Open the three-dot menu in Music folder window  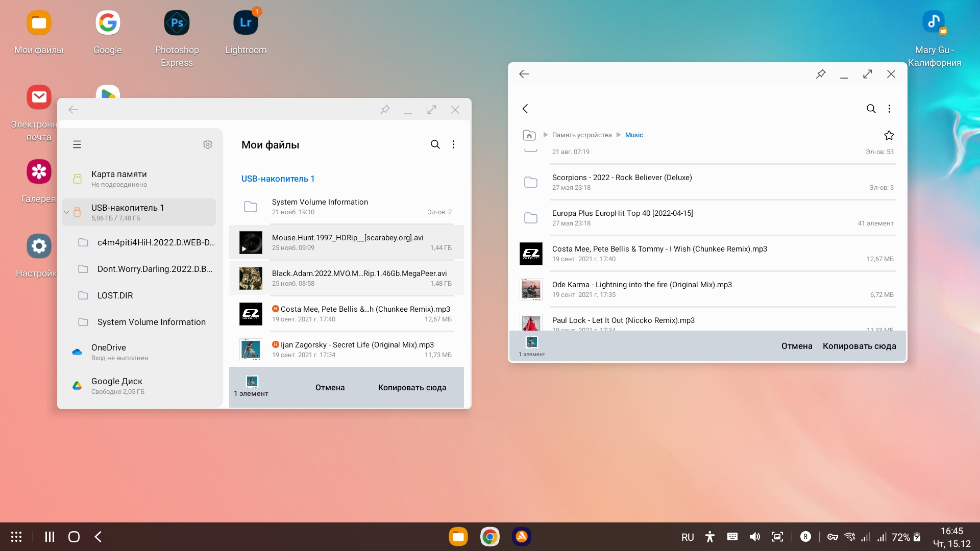[889, 109]
